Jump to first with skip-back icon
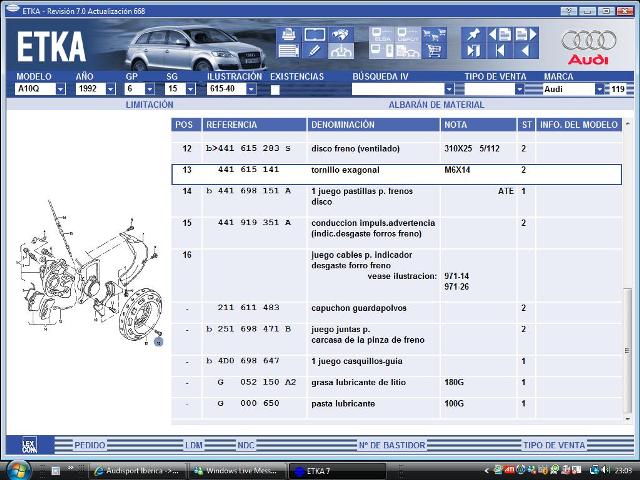640x480 pixels. point(500,51)
